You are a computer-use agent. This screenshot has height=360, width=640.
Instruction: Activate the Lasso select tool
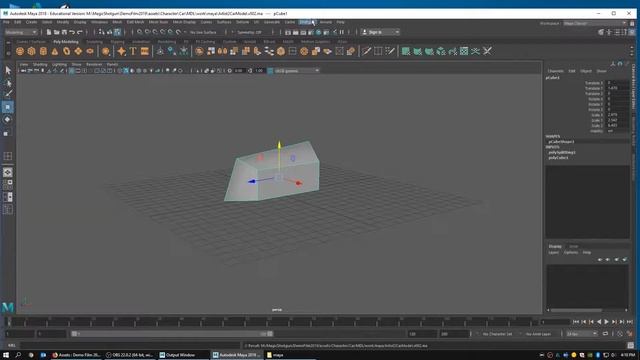[8, 83]
